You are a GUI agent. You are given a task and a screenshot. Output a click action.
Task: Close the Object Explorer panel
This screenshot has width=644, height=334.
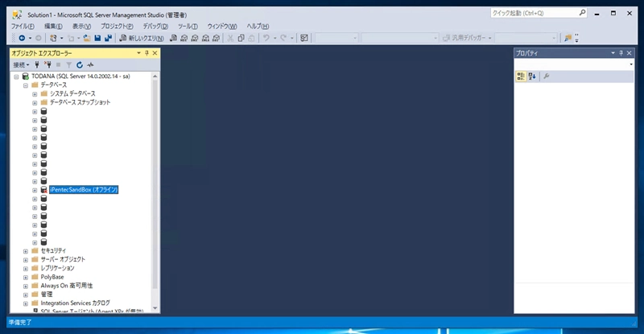click(155, 53)
